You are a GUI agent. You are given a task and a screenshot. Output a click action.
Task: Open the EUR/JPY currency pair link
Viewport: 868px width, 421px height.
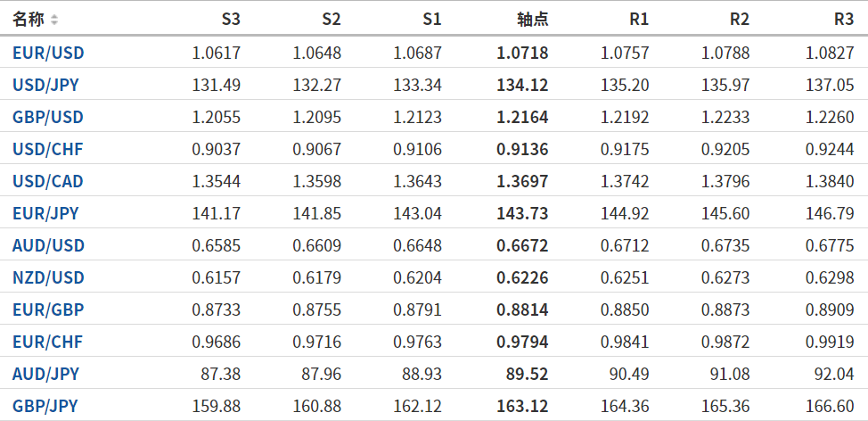(x=45, y=213)
